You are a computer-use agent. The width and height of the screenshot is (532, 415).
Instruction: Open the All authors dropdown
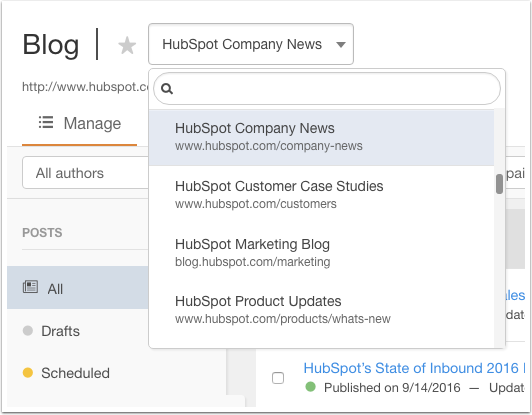point(86,173)
